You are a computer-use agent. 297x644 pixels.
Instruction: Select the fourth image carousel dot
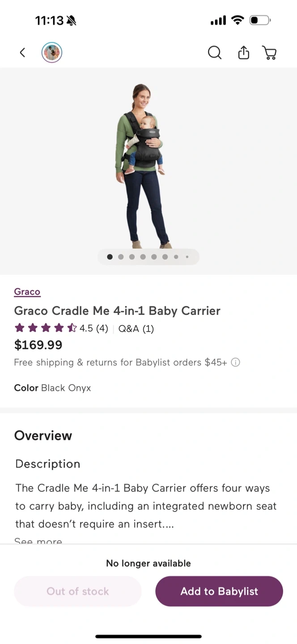pos(143,257)
